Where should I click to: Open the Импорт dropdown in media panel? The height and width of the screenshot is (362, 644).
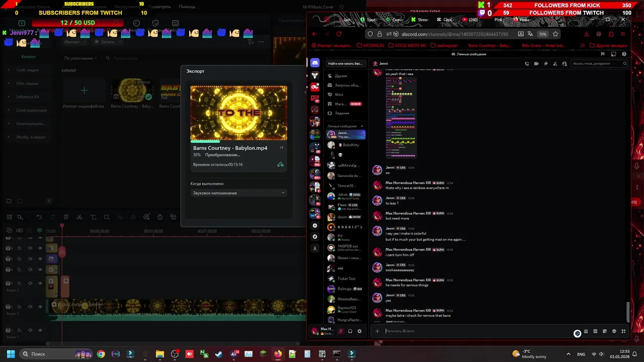coord(74,42)
